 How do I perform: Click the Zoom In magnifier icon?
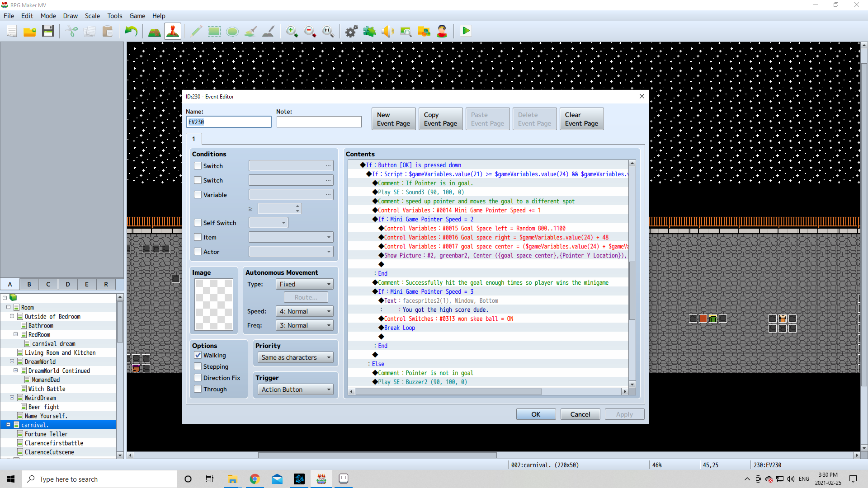292,31
